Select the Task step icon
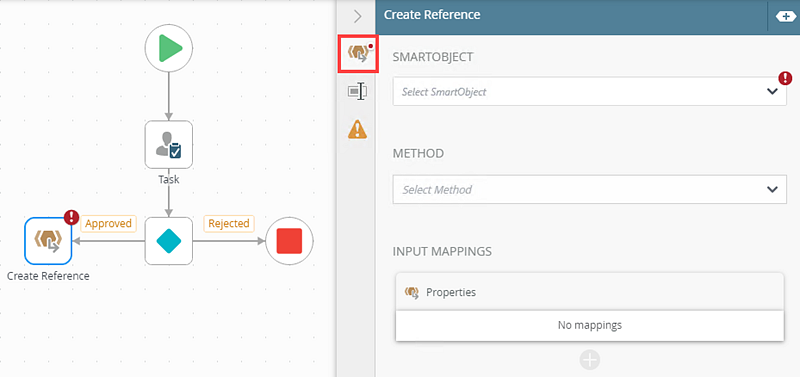800x377 pixels. point(169,144)
